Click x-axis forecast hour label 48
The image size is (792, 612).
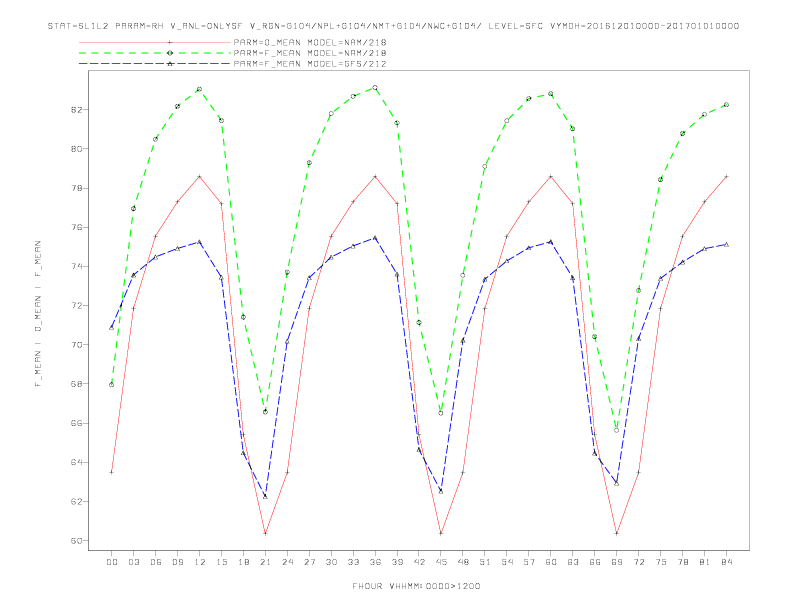tap(463, 562)
